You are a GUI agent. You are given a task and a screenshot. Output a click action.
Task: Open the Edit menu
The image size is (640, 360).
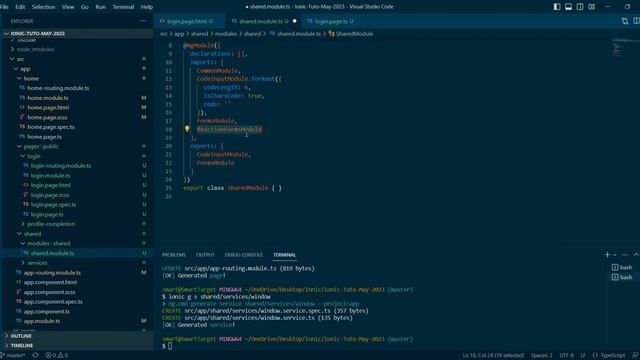point(20,7)
